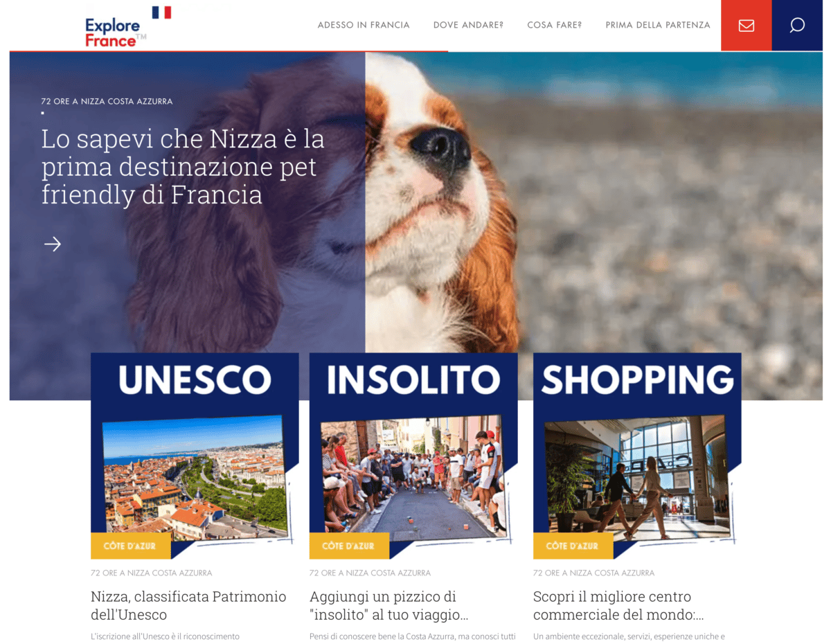831x644 pixels.
Task: Expand the Cosa fare? menu
Action: 554,25
